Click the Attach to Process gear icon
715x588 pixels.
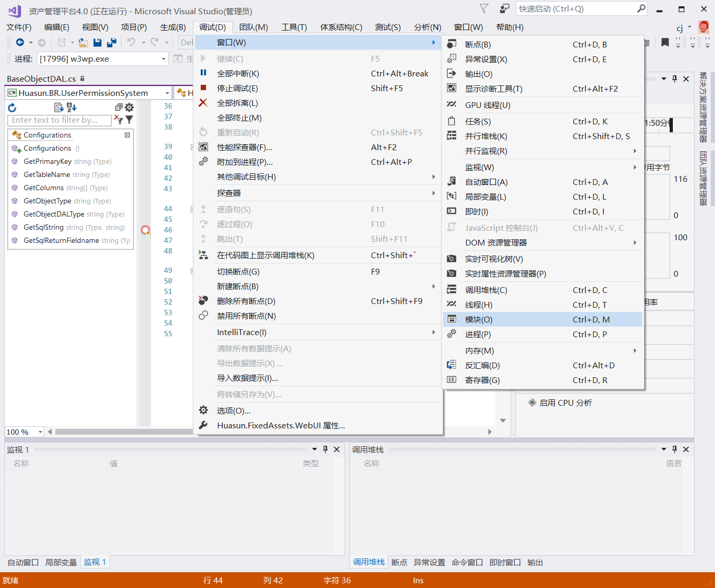click(203, 162)
